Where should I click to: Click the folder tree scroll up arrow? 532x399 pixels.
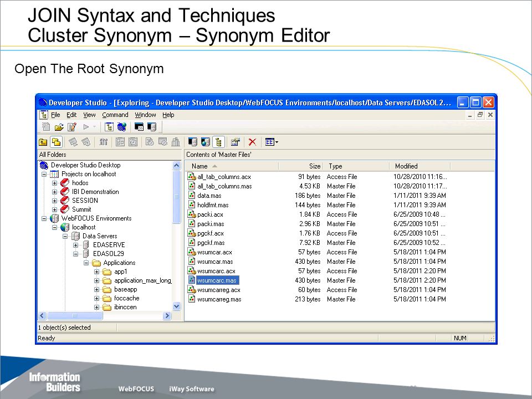tap(176, 166)
